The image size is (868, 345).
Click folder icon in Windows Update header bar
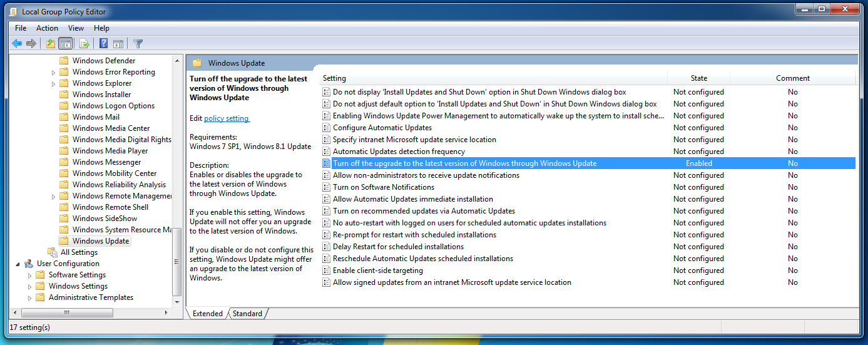197,63
